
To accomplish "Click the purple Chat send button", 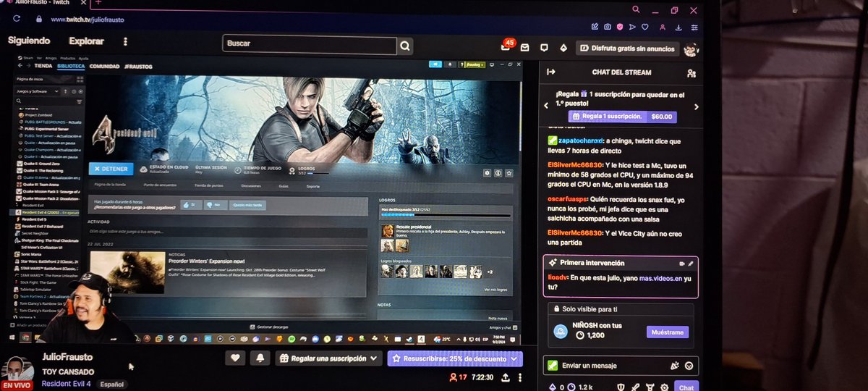I will (x=686, y=387).
